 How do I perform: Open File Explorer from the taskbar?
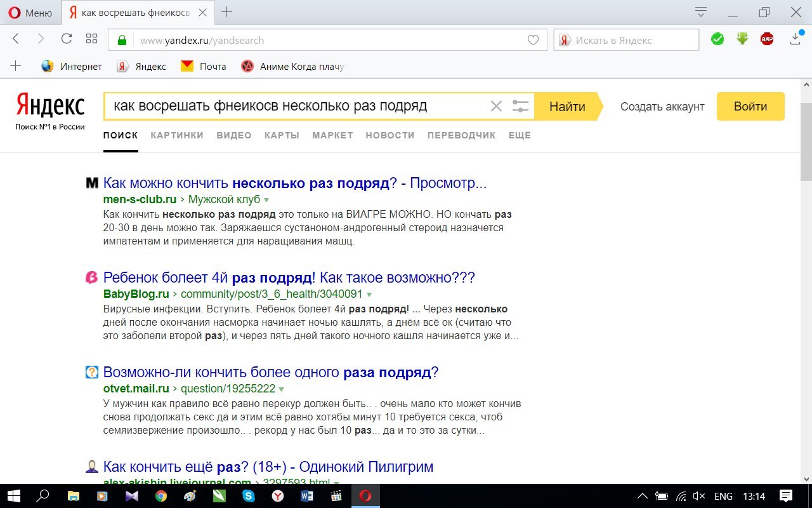(74, 496)
